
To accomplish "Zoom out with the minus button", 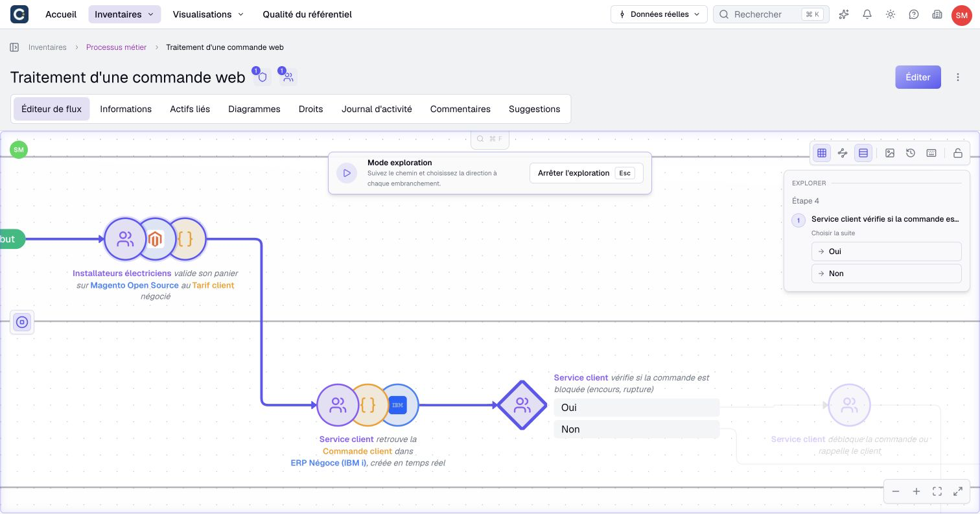I will coord(896,491).
